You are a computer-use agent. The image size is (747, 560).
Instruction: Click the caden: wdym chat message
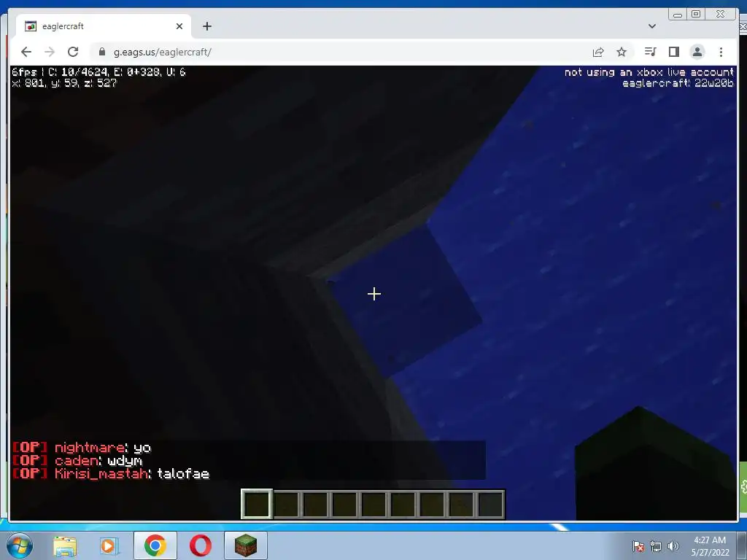point(77,461)
